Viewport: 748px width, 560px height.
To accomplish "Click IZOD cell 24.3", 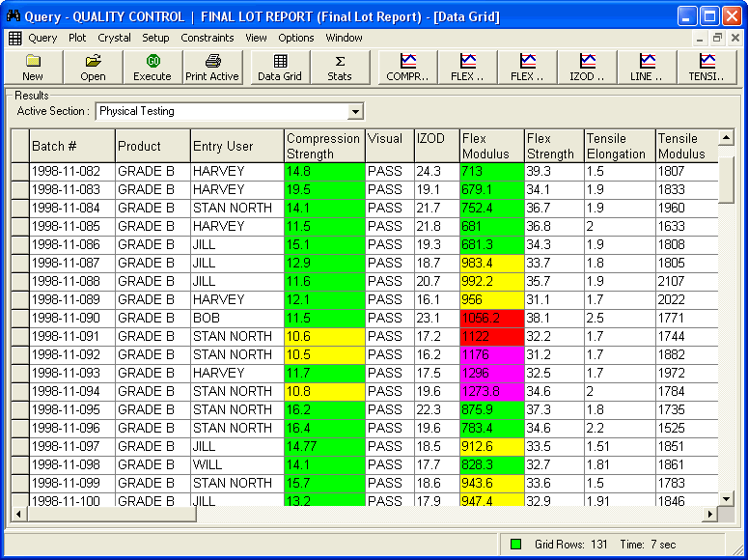I will click(437, 172).
